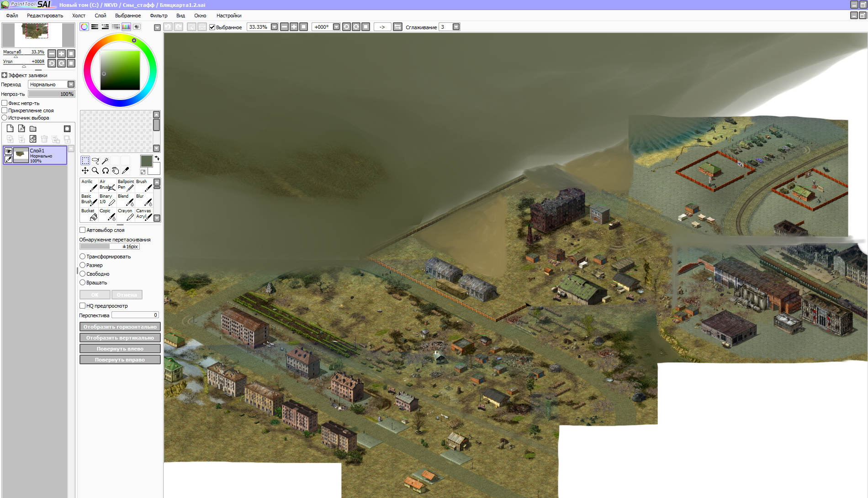Viewport: 868px width, 498px height.
Task: Open the Слой menu
Action: [x=100, y=16]
